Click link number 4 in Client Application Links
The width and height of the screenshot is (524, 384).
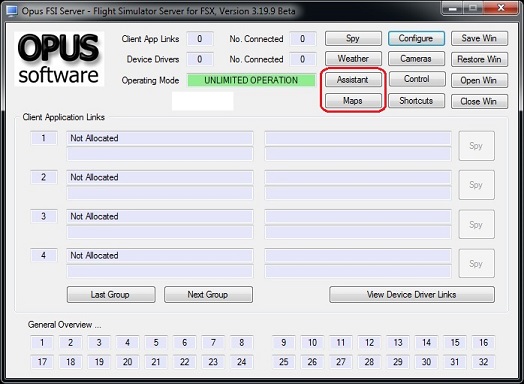[x=43, y=255]
